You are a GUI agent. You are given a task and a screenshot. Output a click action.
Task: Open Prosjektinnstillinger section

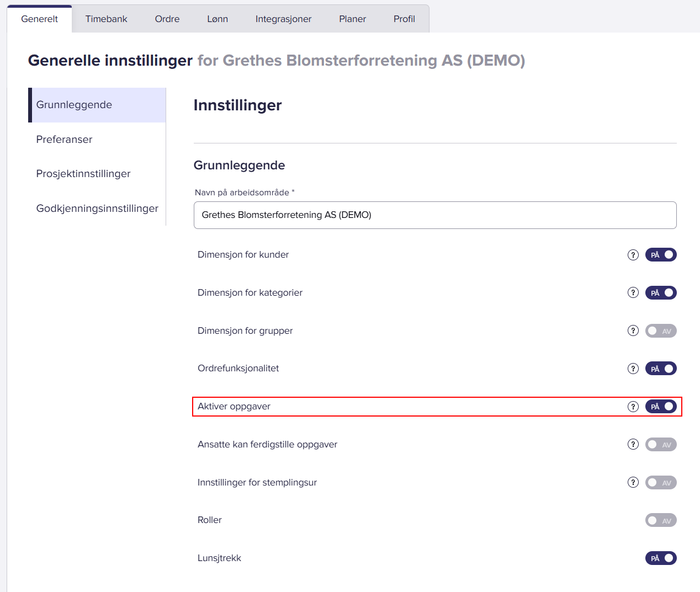83,174
